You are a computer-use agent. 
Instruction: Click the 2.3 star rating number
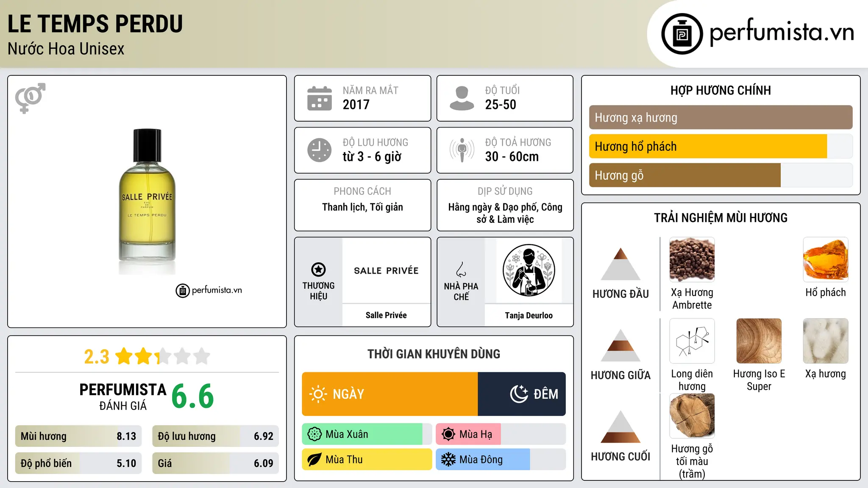[x=97, y=357]
